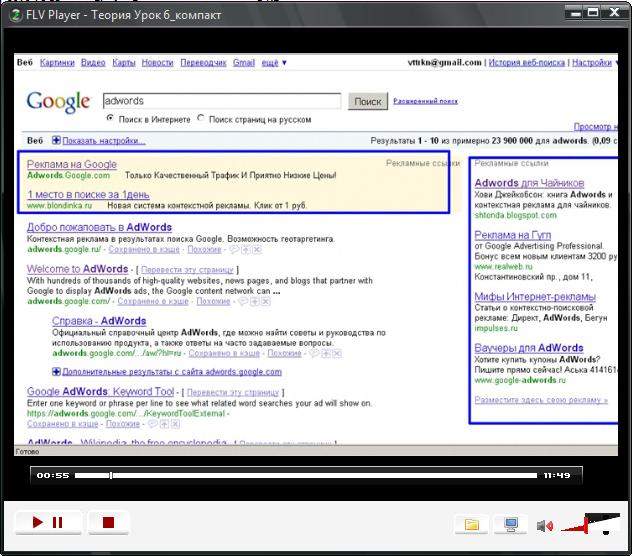Click 'Сохранено в кэше' under Keyword Tool result

(x=62, y=424)
